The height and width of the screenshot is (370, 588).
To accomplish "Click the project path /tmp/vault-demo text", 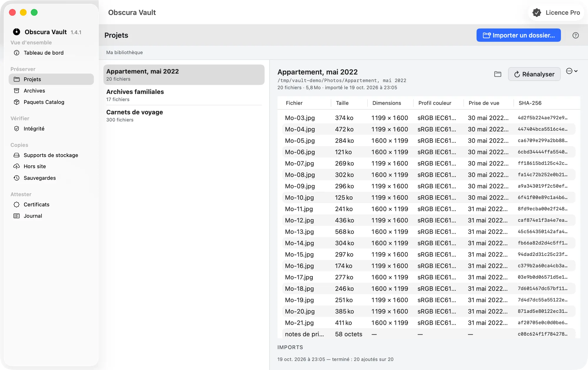I will (342, 81).
